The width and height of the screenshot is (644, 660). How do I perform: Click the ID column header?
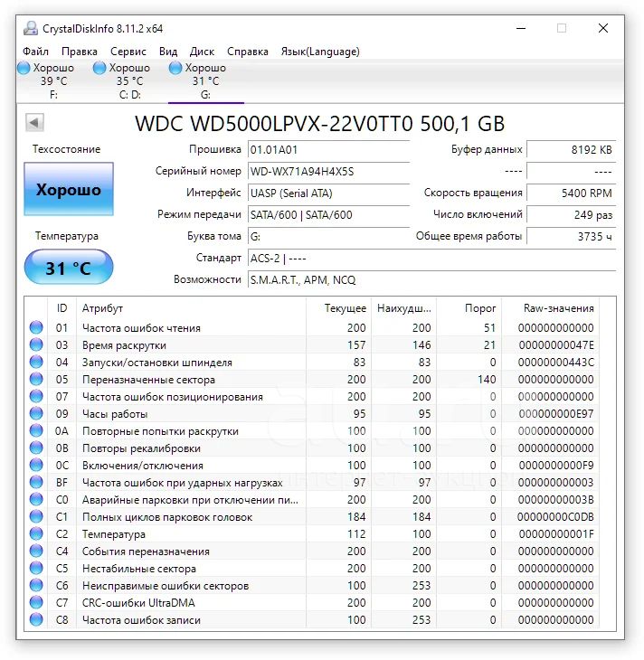(62, 308)
